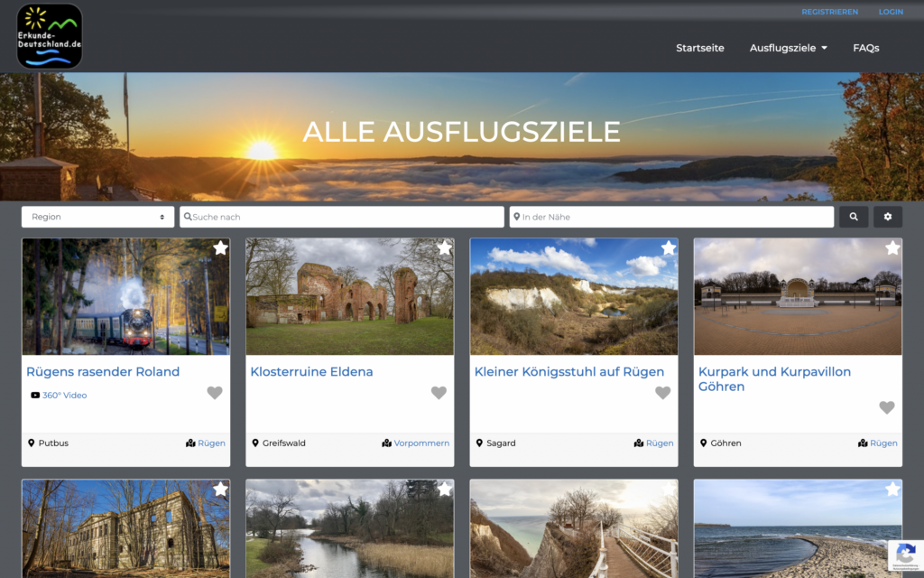The height and width of the screenshot is (578, 924).
Task: Click the location pin icon next to Sagard
Action: (x=479, y=443)
